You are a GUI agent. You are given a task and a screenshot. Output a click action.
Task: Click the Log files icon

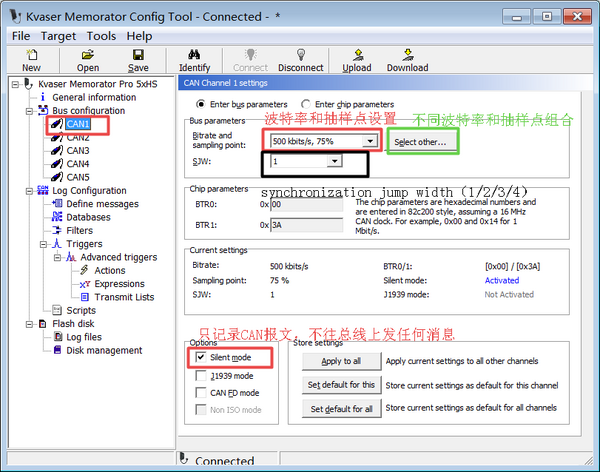coord(58,336)
